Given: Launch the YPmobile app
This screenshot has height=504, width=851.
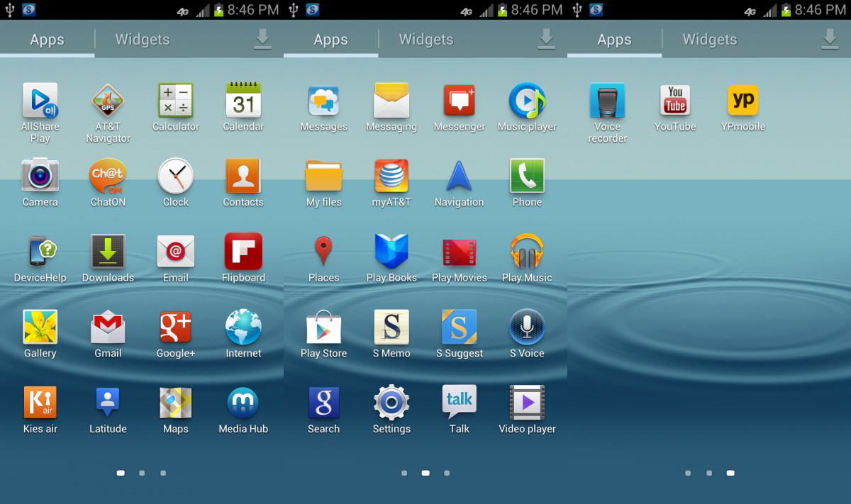Looking at the screenshot, I should point(742,101).
